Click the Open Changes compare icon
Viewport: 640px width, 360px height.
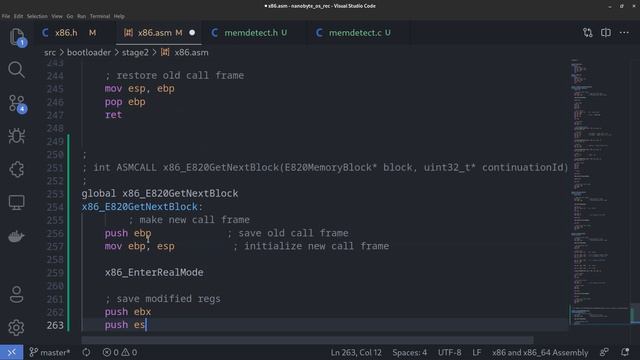pos(587,33)
